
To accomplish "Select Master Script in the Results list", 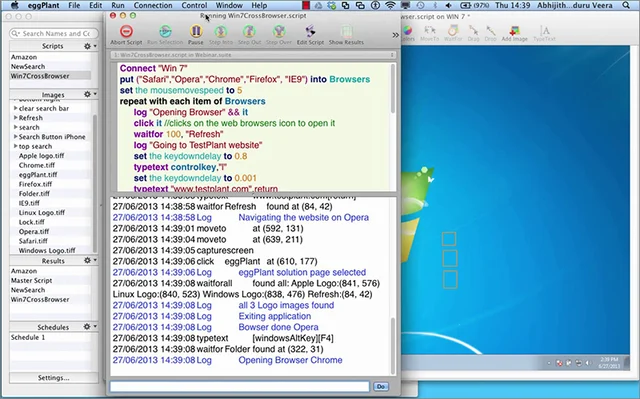I will (x=31, y=280).
